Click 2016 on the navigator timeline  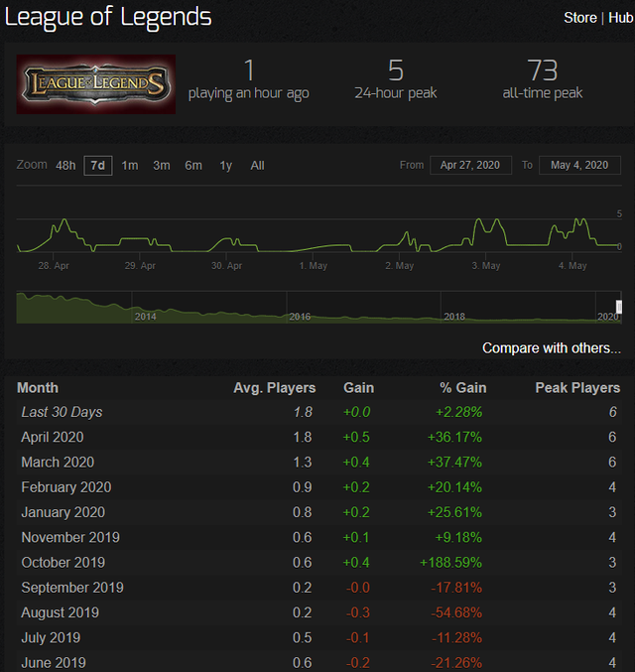[300, 316]
